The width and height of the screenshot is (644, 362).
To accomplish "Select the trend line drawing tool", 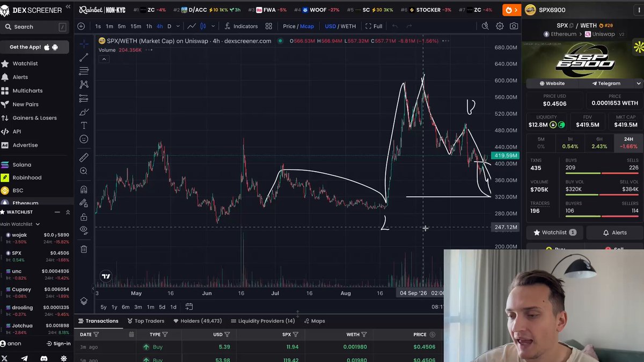I will point(84,57).
